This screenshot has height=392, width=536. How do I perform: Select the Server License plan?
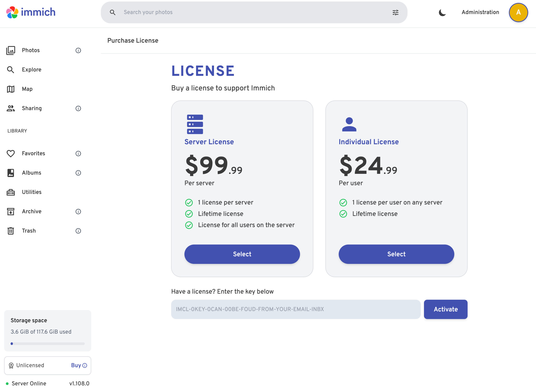pyautogui.click(x=242, y=254)
